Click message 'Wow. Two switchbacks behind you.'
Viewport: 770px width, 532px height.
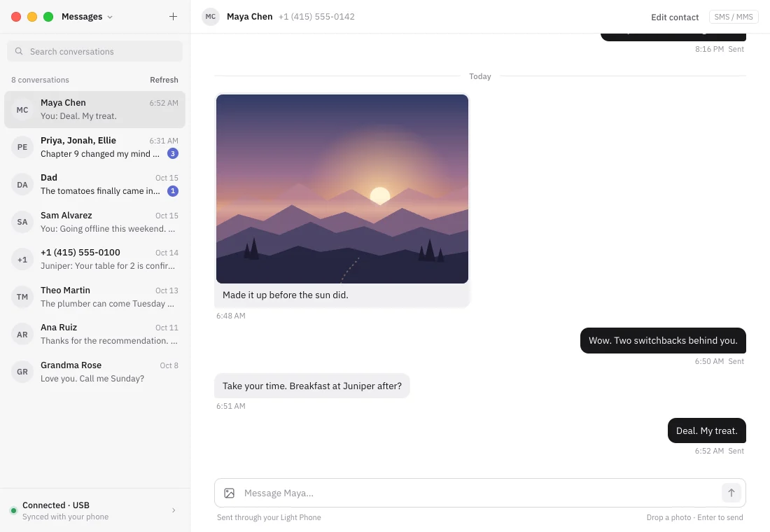pos(663,340)
